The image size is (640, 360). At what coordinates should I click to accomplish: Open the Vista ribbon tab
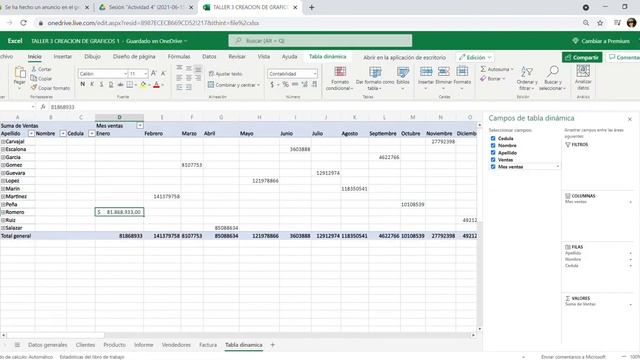pos(264,56)
